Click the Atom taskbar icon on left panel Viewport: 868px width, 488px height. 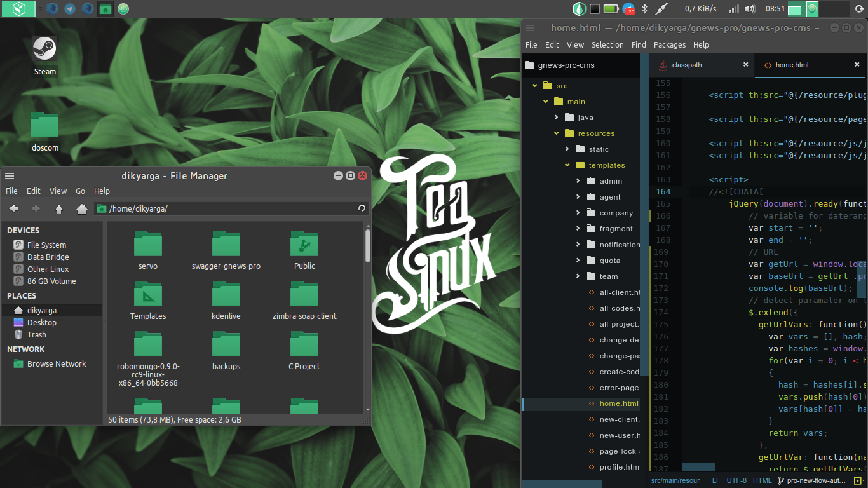point(123,9)
